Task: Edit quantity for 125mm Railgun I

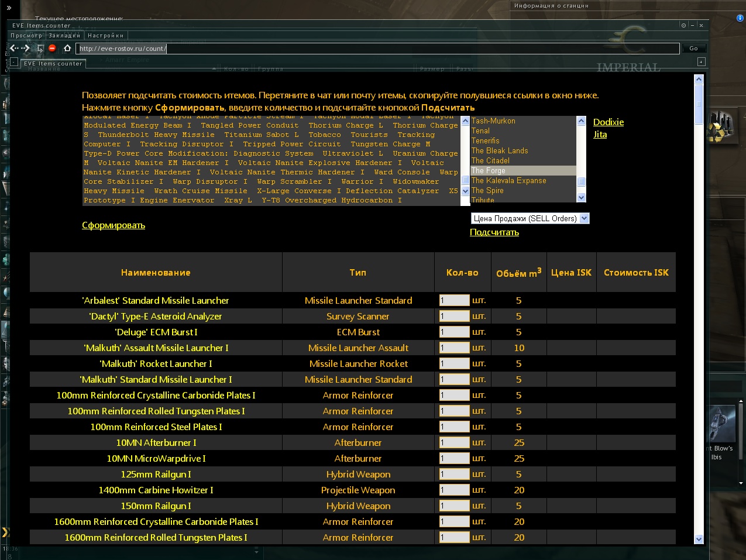Action: [x=454, y=474]
